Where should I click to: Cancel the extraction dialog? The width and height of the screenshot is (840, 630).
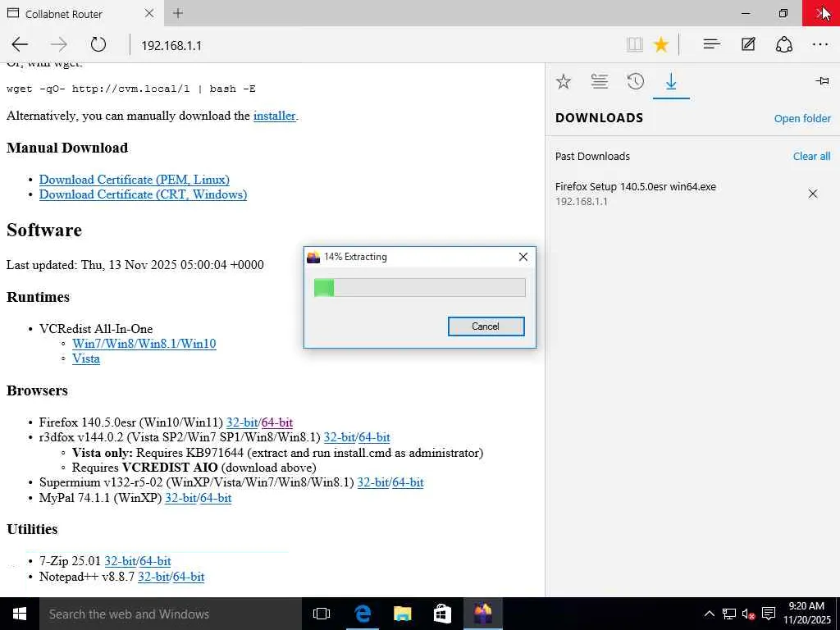click(x=486, y=326)
